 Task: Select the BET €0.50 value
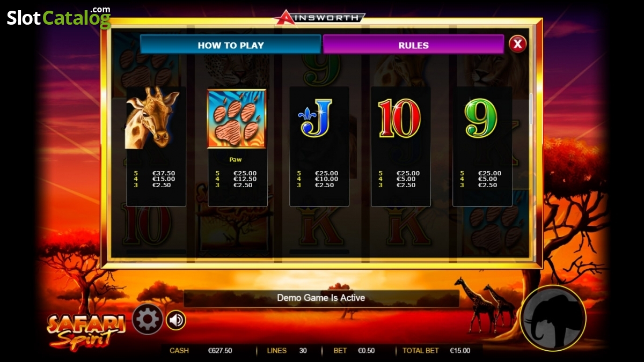click(366, 351)
